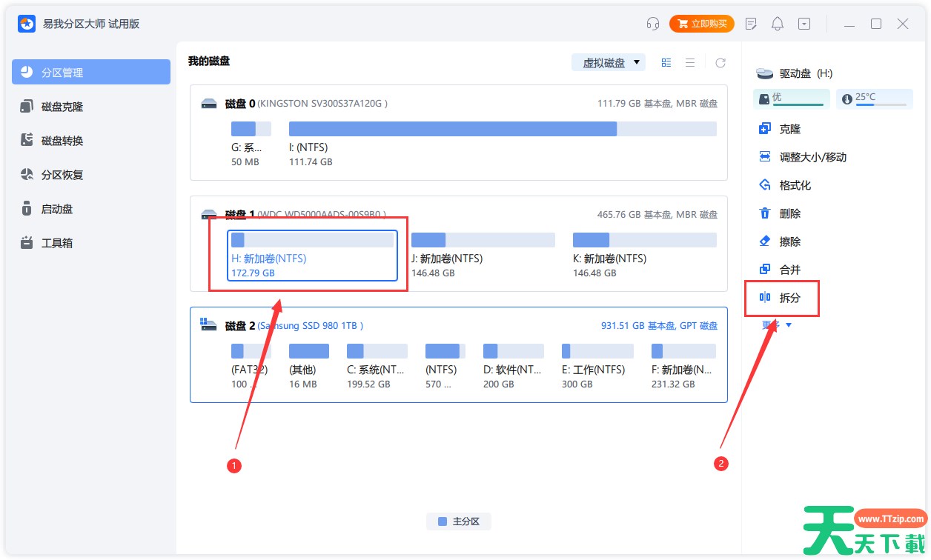The width and height of the screenshot is (931, 560).
Task: Click the 驱动盘 (H:) drive icon
Action: click(764, 73)
